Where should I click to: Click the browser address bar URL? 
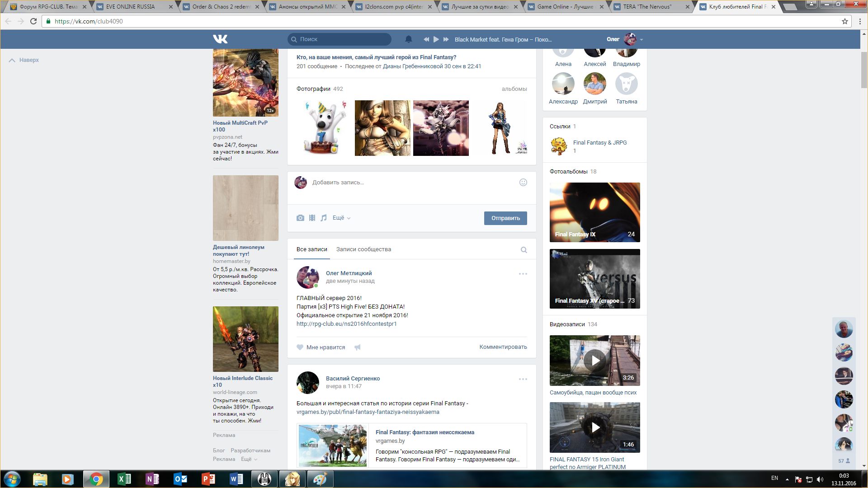[89, 21]
